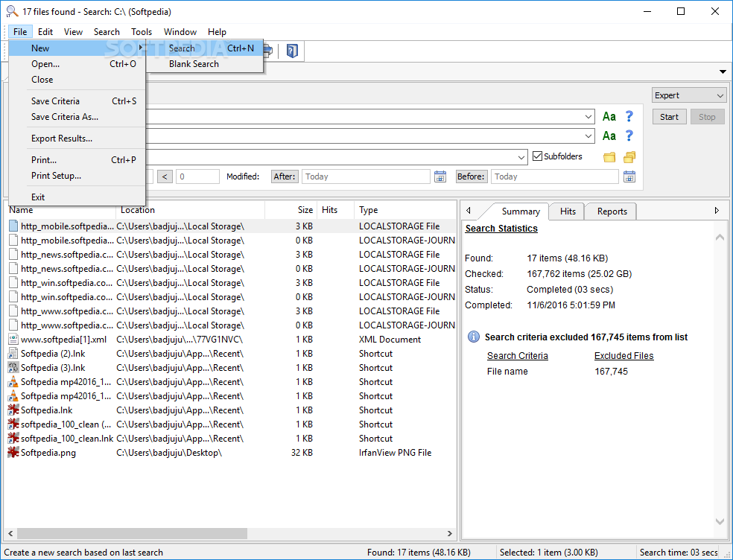Screen dimensions: 733x560
Task: Click the info icon beside the excluded items message
Action: click(474, 337)
